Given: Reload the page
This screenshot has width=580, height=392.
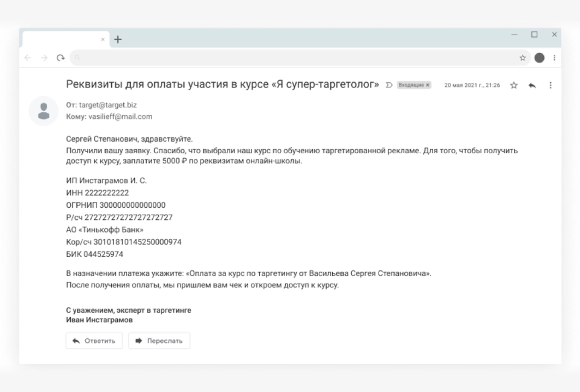Looking at the screenshot, I should click(60, 57).
